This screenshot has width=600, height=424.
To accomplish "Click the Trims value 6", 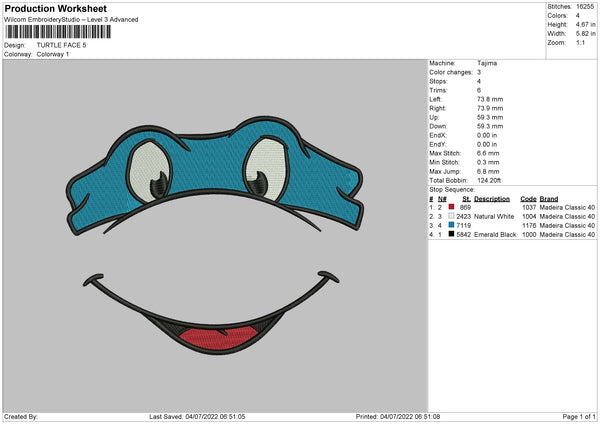I will click(x=479, y=90).
